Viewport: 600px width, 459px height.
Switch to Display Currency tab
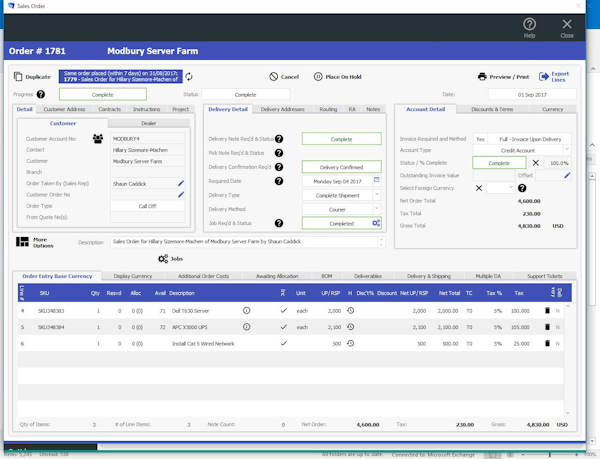[x=133, y=276]
